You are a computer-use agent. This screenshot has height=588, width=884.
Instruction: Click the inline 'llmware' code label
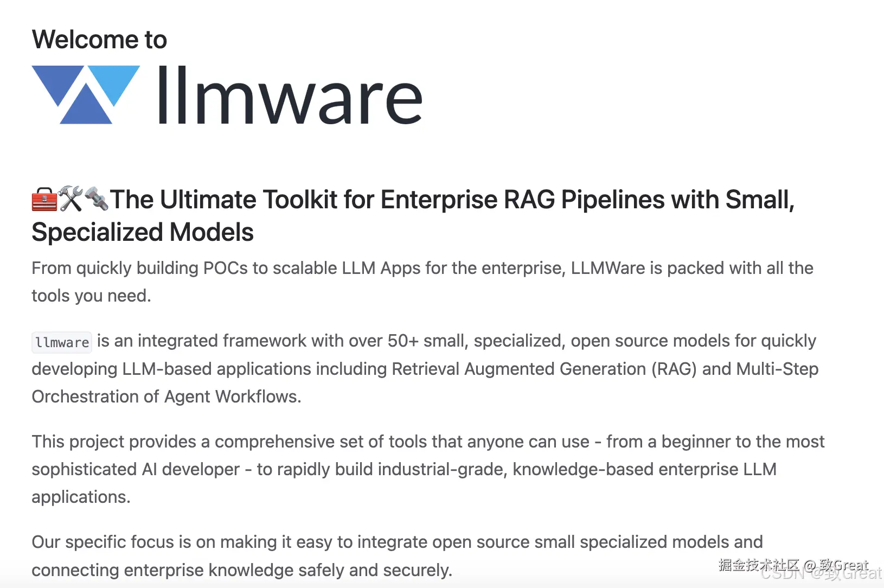tap(62, 342)
